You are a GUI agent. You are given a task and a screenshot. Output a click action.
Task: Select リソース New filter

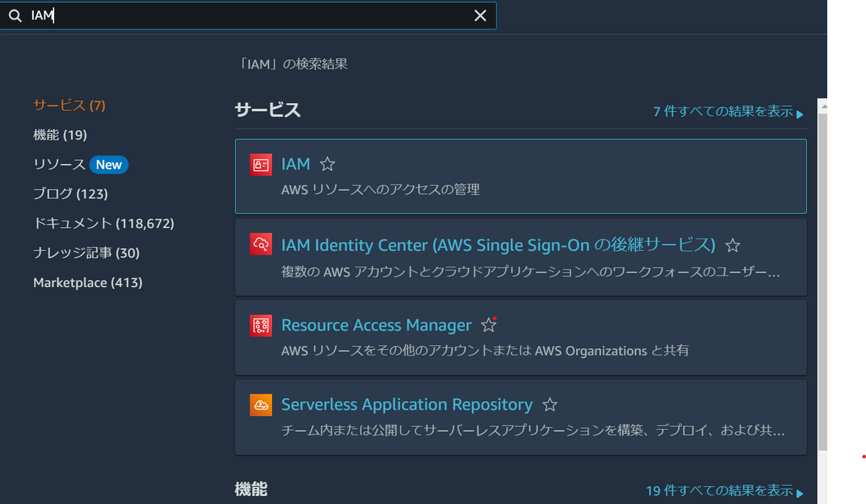[81, 164]
